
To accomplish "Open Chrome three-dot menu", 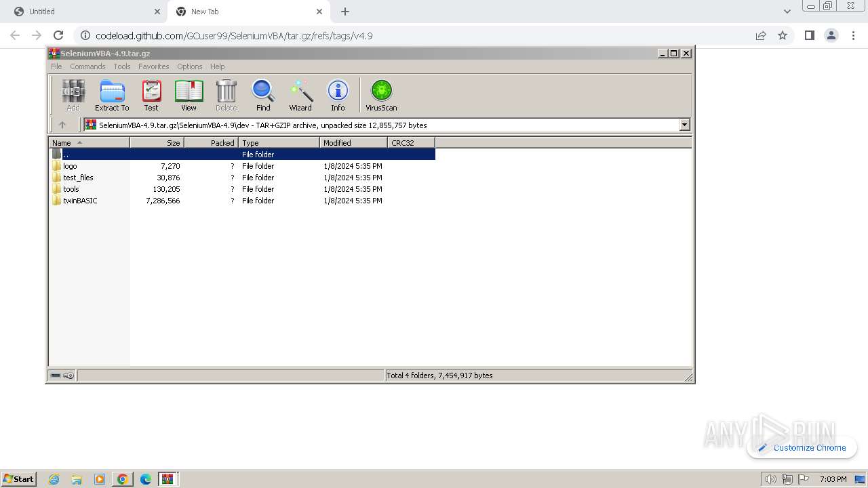I will pyautogui.click(x=854, y=35).
